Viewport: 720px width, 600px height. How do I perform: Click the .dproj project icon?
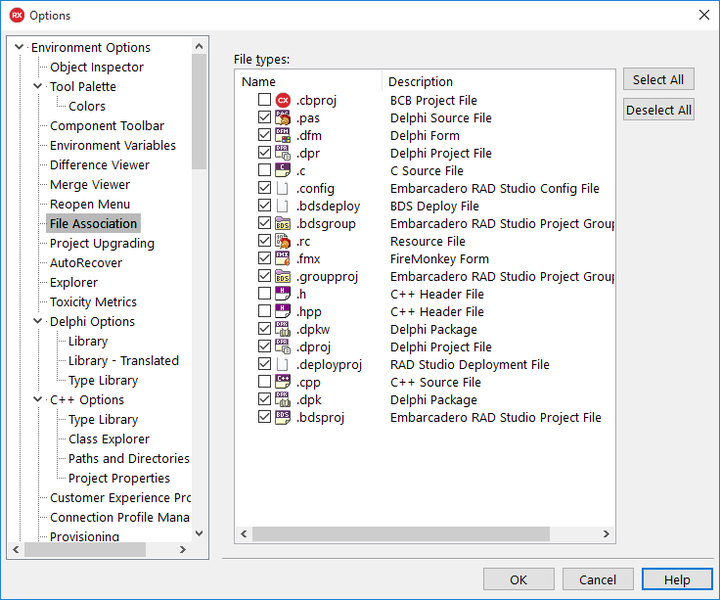[283, 347]
